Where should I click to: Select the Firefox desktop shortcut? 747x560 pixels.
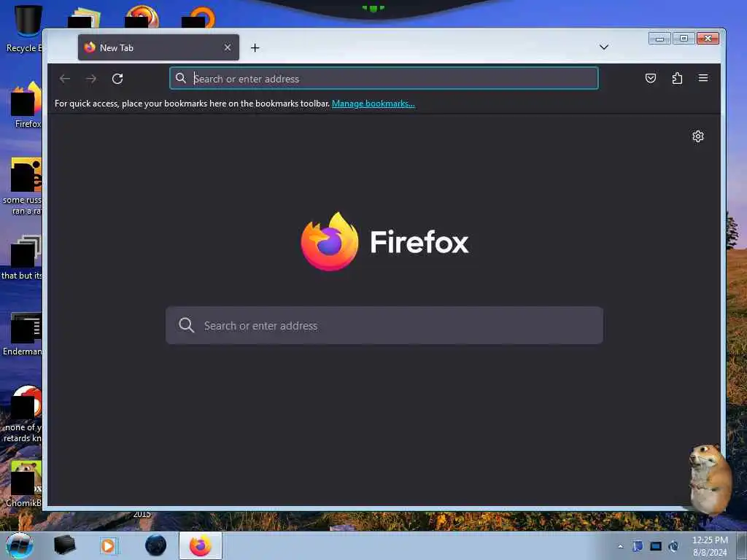click(x=26, y=105)
